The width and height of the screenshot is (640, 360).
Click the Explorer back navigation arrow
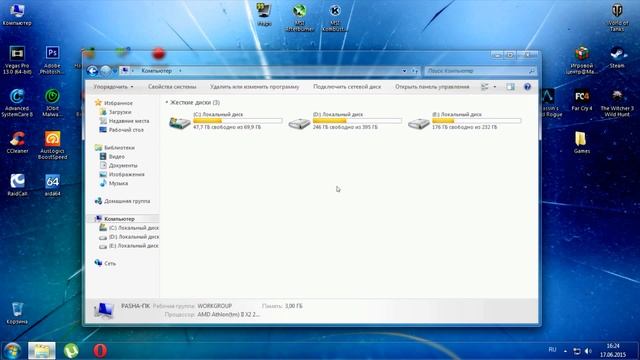tap(92, 71)
